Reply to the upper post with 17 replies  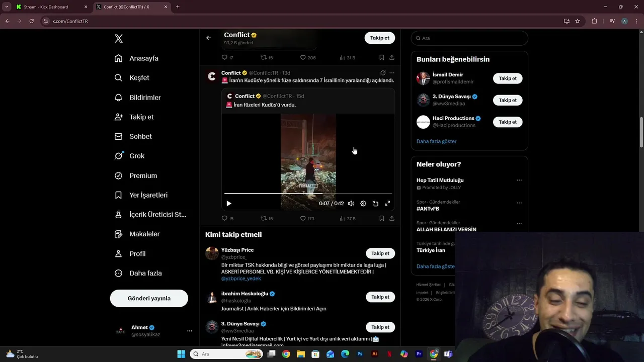227,58
